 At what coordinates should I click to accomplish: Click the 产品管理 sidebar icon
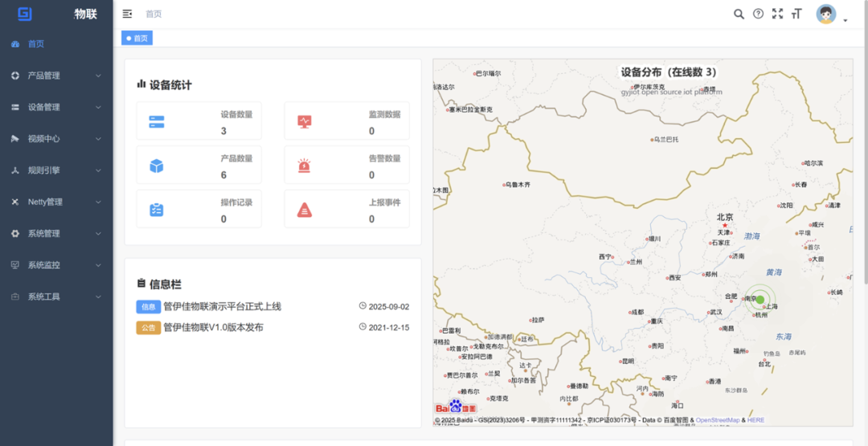15,76
